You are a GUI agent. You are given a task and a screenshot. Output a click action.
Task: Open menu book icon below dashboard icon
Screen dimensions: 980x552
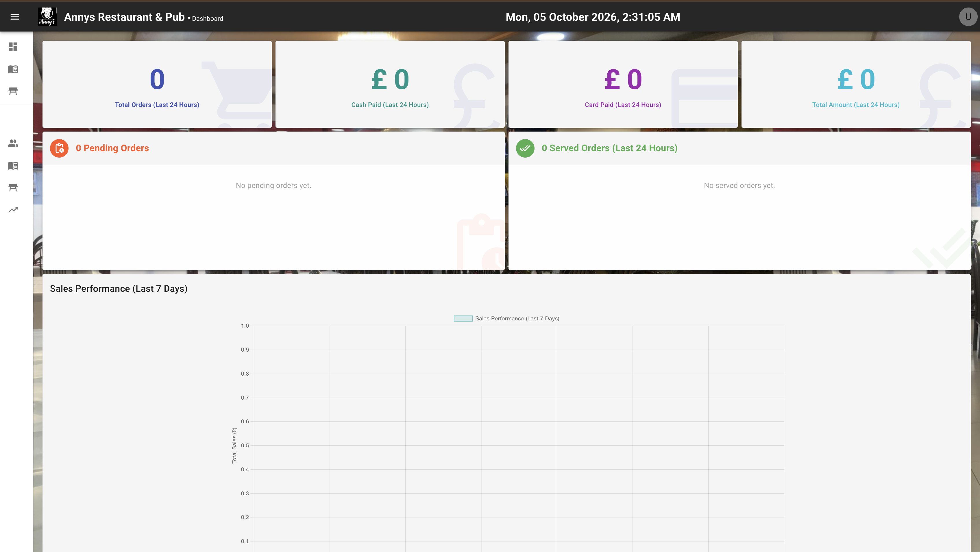(13, 69)
